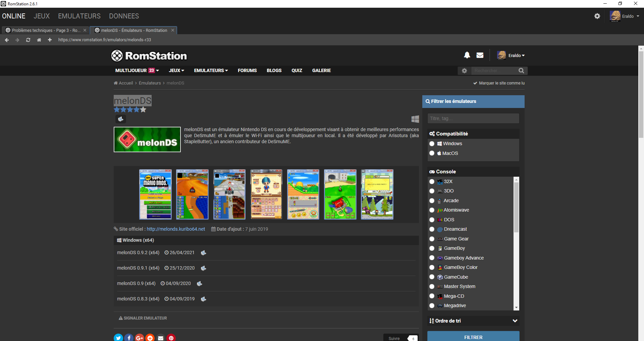Open FORUMS menu item
This screenshot has height=341, width=644.
coord(247,70)
